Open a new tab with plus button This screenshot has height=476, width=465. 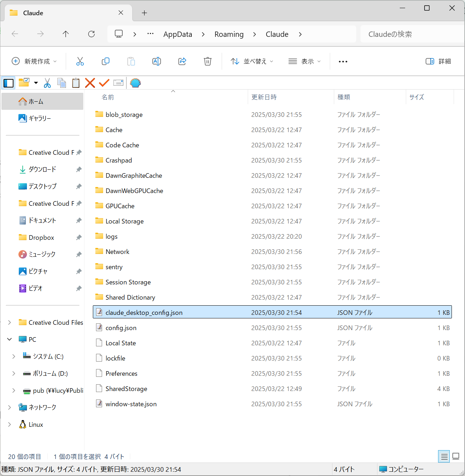coord(144,13)
